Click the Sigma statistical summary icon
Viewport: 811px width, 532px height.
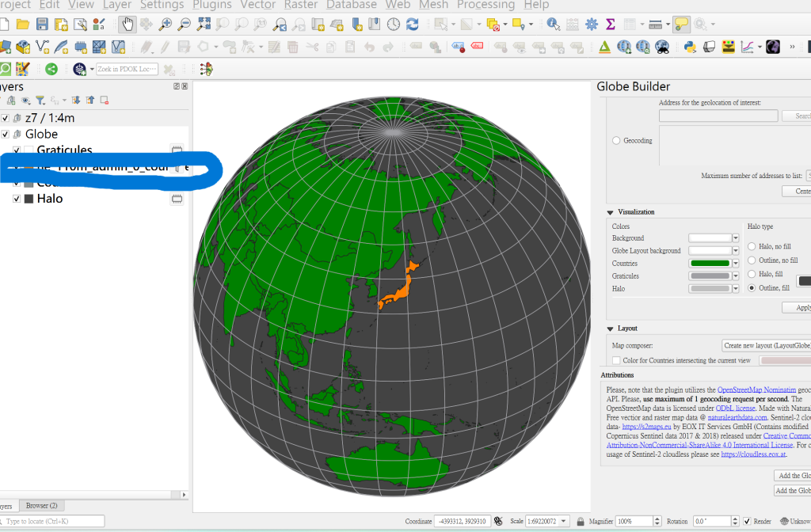tap(611, 25)
